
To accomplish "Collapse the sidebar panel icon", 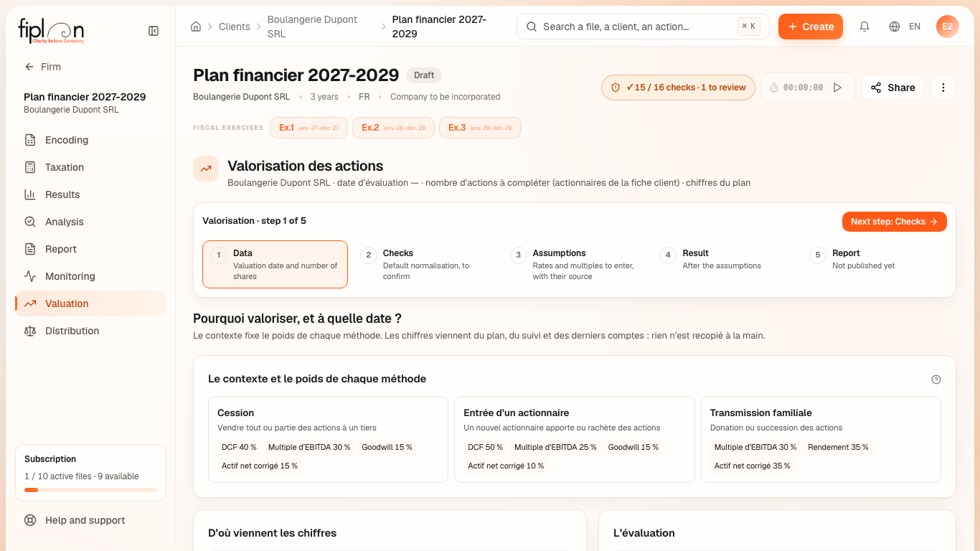I will (x=154, y=31).
